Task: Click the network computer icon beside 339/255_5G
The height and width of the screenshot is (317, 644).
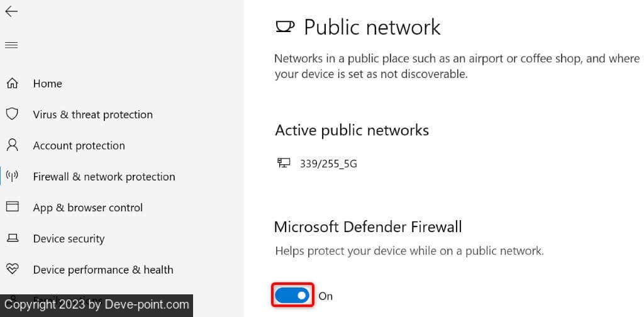Action: [x=284, y=163]
